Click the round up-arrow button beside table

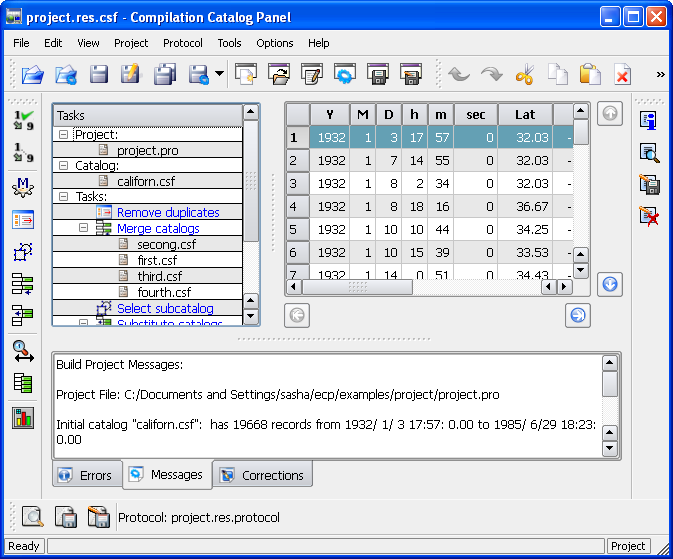[610, 113]
